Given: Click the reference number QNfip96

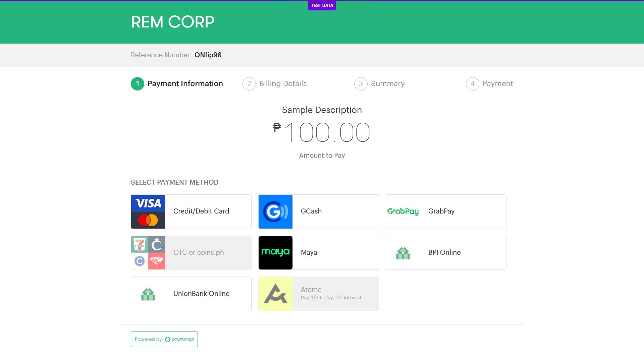Looking at the screenshot, I should click(208, 55).
